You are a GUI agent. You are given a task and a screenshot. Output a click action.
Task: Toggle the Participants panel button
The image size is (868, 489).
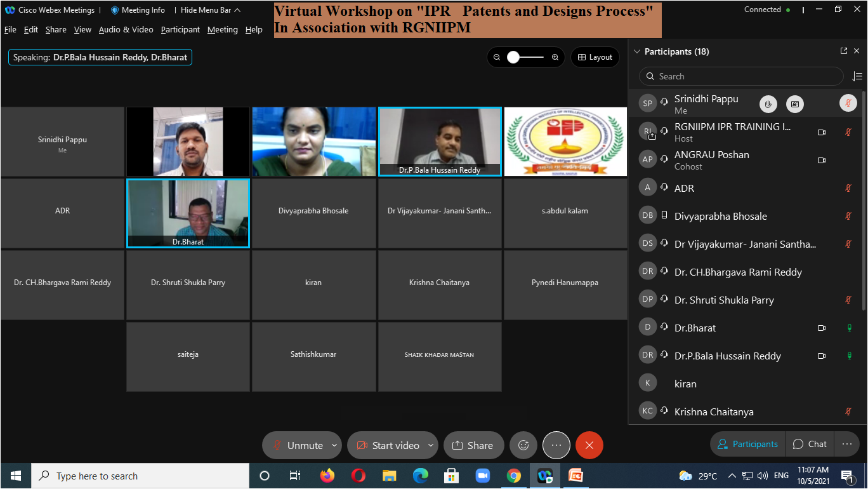point(747,444)
